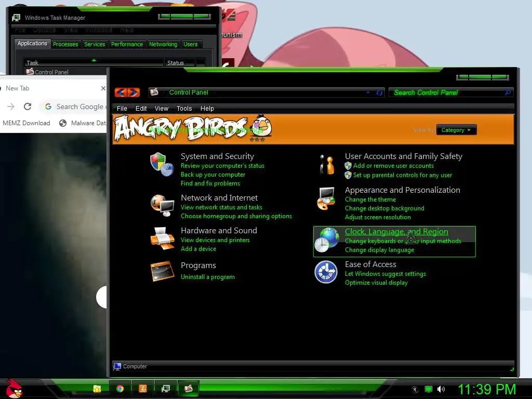Switch to Task Manager via taskbar icon

[x=166, y=389]
